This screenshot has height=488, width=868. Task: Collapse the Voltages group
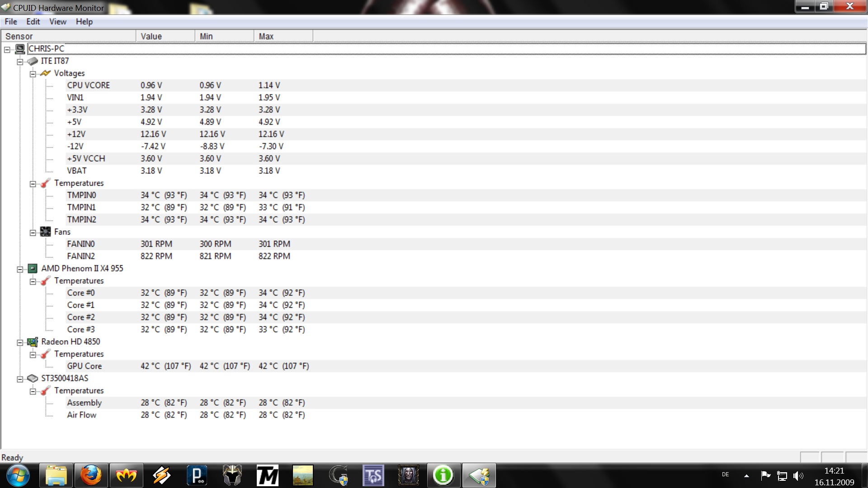pos(33,74)
